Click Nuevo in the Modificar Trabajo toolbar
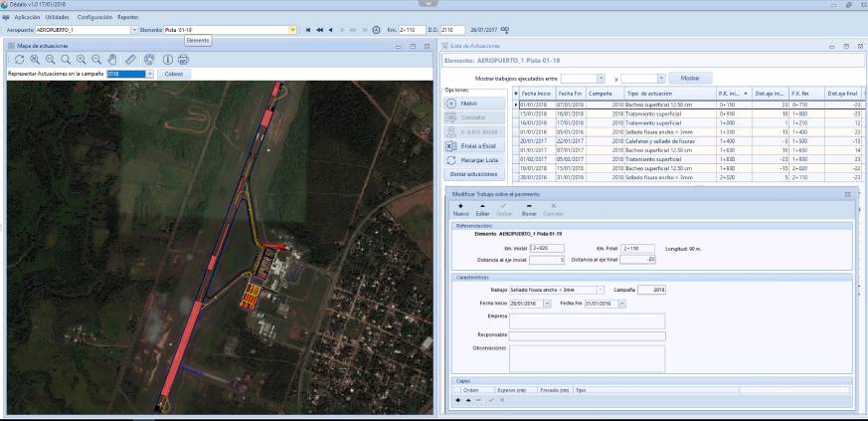 [460, 209]
